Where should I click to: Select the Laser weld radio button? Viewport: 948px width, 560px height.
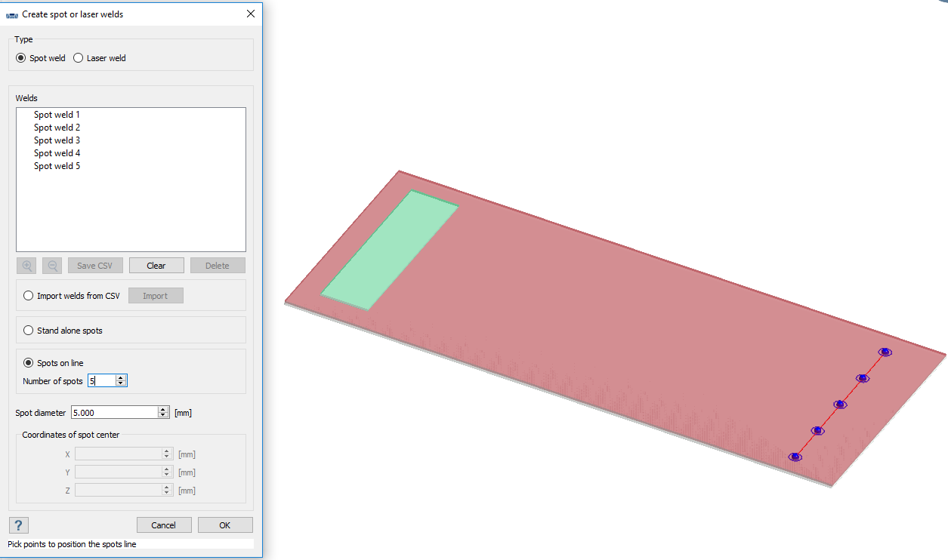78,58
